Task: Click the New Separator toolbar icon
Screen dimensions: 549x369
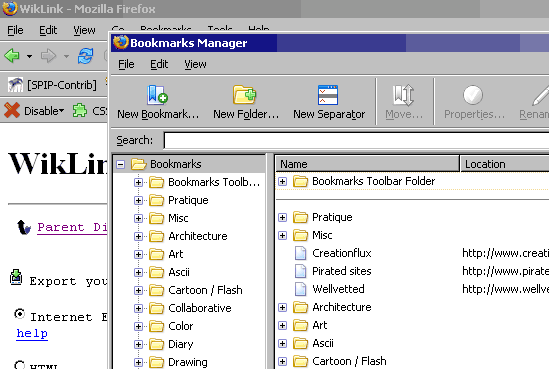Action: coord(328,95)
